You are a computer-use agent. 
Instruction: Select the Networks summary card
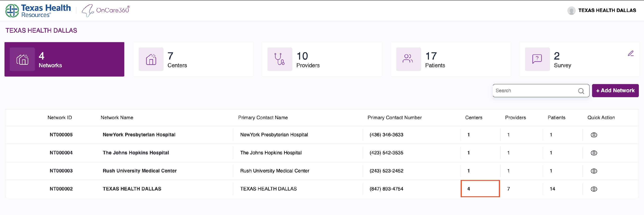(x=64, y=59)
